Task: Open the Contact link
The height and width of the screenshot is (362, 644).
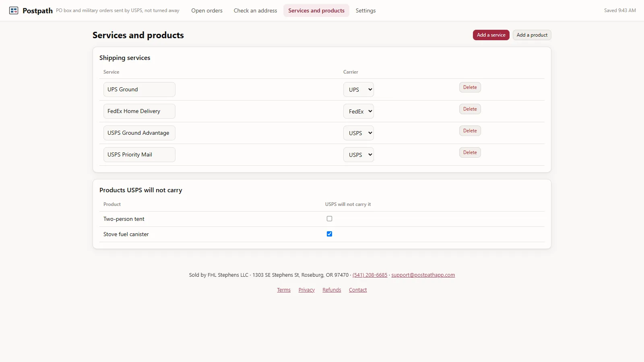Action: coord(358,290)
